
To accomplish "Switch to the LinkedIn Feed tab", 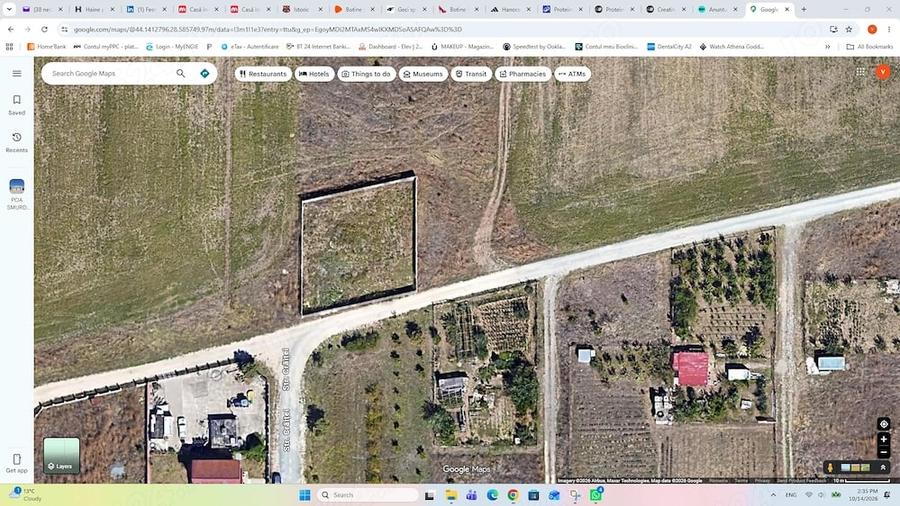I will [x=146, y=9].
